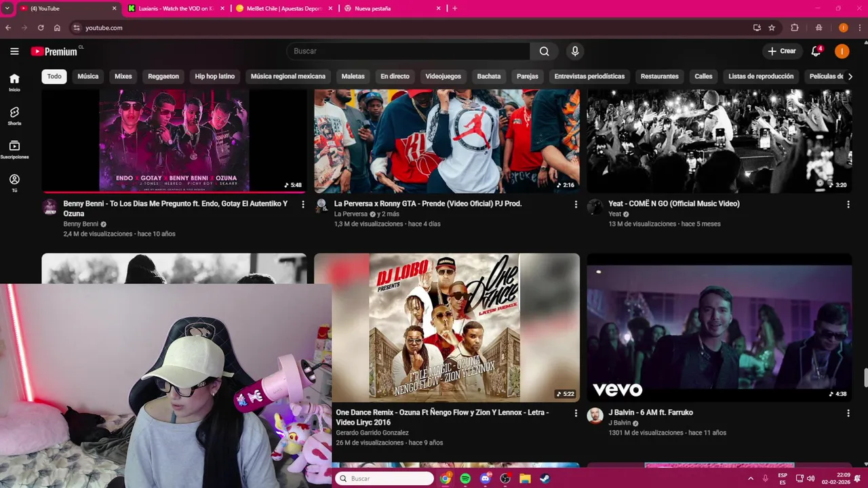Open a new browser tab with plus
The width and height of the screenshot is (868, 488).
[x=454, y=8]
